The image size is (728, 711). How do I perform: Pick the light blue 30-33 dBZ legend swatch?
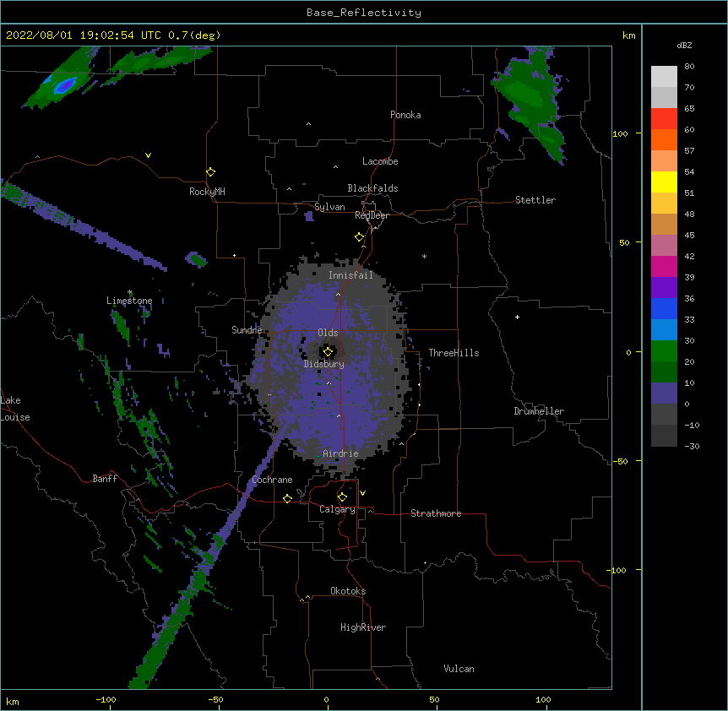(664, 329)
